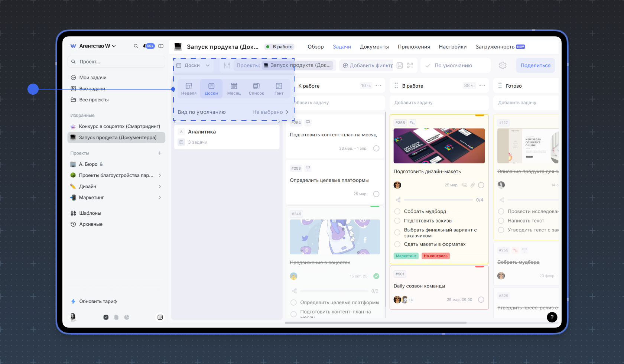
Task: Toggle completion circle for Daily созвон команды
Action: point(481,300)
